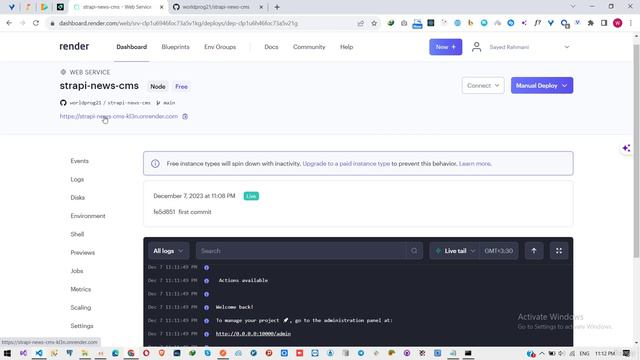This screenshot has height=360, width=640.
Task: Click the Learn more link in banner
Action: click(475, 164)
